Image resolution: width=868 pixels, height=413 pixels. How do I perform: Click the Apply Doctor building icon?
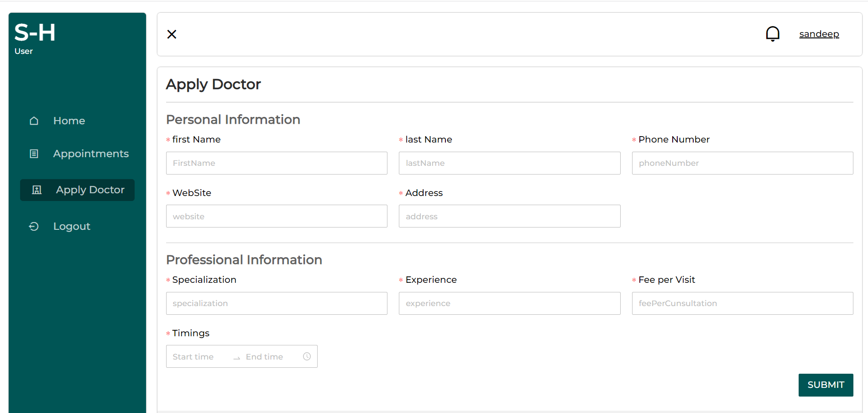pyautogui.click(x=37, y=190)
